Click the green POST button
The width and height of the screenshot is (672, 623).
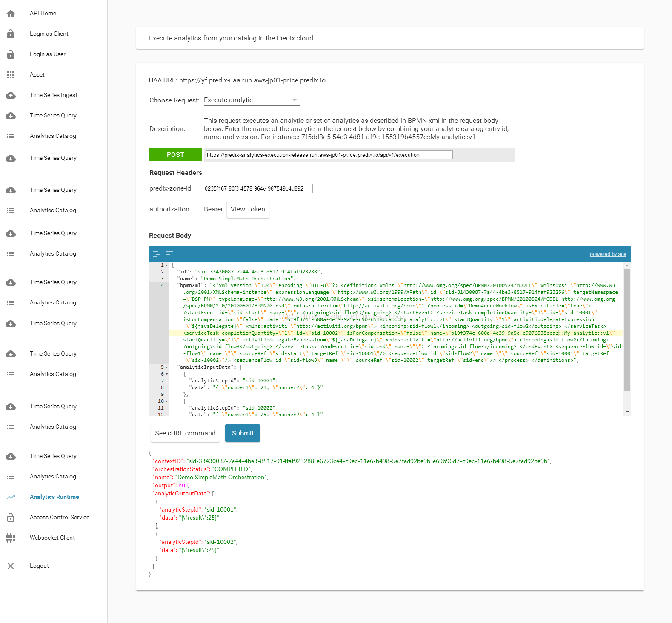point(175,155)
